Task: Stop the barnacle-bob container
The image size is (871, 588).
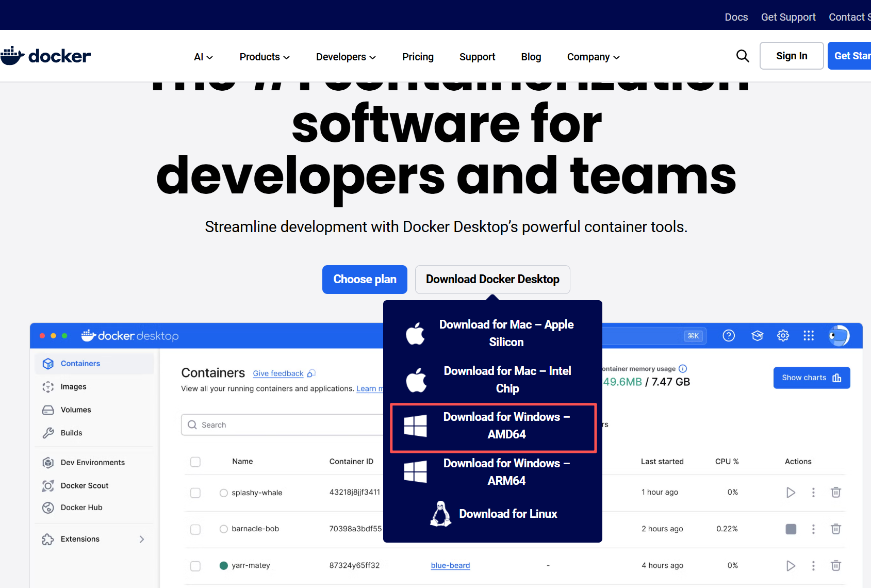Action: [x=791, y=529]
